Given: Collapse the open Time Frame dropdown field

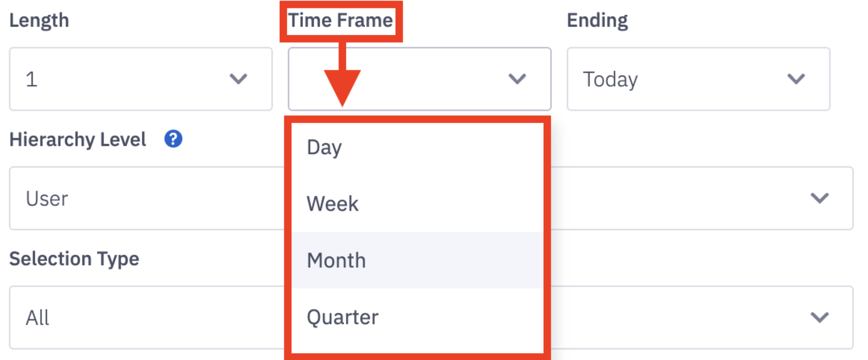Looking at the screenshot, I should pos(420,79).
